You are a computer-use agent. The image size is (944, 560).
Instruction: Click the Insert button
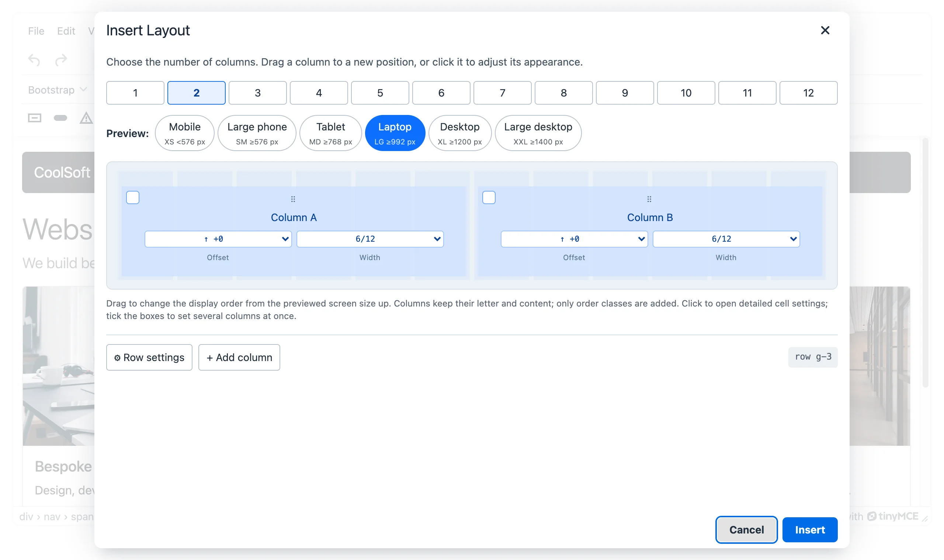click(x=809, y=529)
